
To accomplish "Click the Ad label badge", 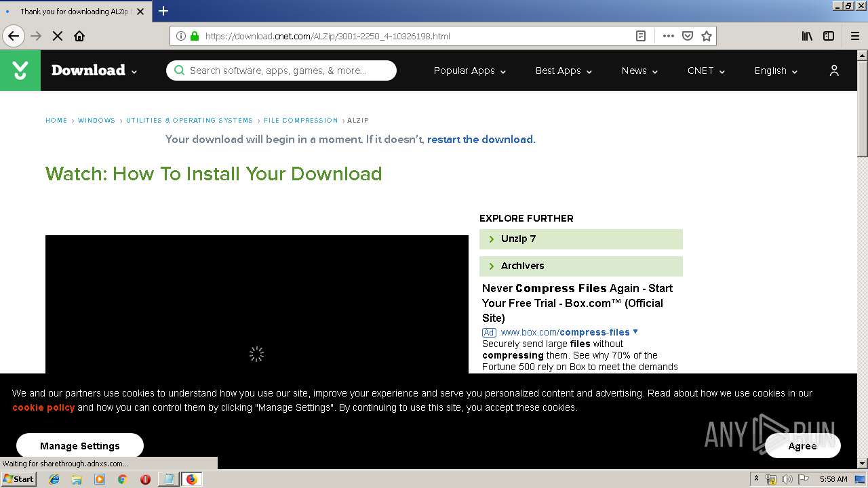I will point(489,332).
